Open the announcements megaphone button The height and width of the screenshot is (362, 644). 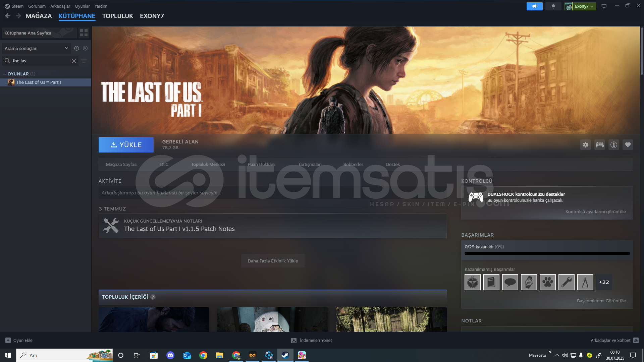[x=535, y=6]
